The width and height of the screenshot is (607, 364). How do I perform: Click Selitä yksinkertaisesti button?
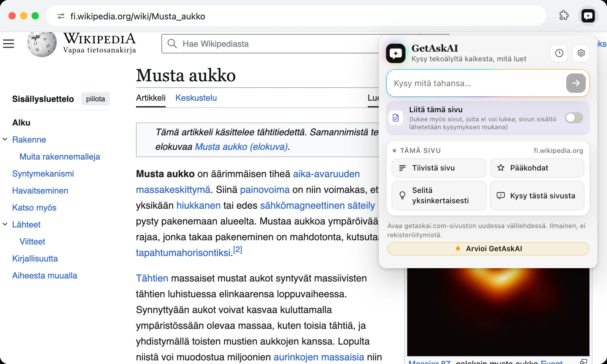pos(439,196)
